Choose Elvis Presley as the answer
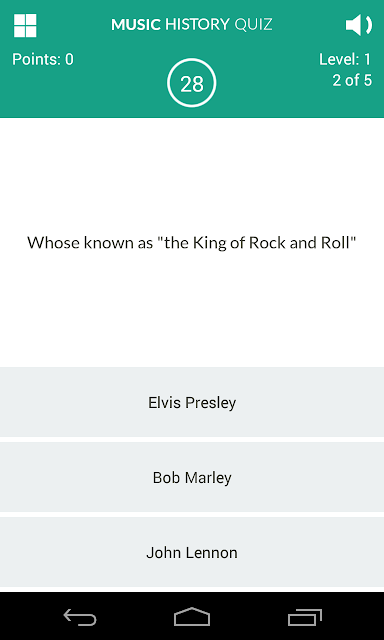Viewport: 384px width, 640px height. coord(192,402)
